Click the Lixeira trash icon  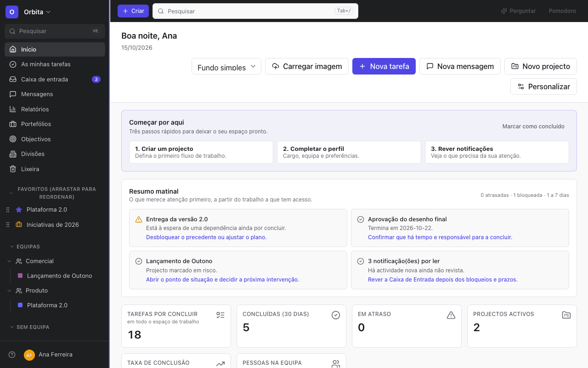coord(13,169)
